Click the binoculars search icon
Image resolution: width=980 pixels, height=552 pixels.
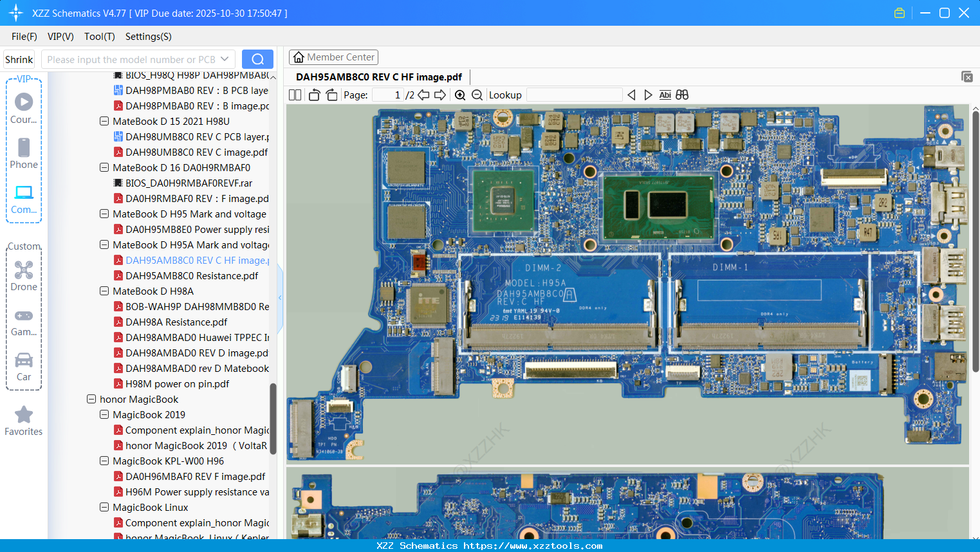(x=682, y=95)
